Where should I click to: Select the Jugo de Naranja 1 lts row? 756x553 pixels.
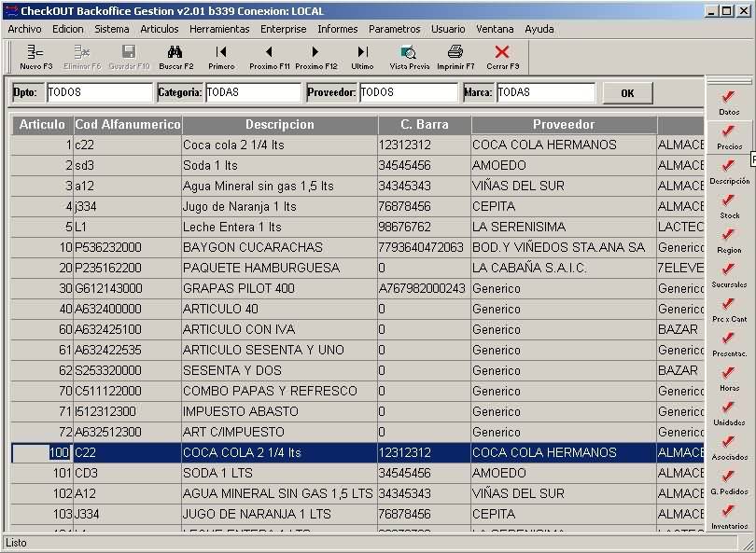357,207
